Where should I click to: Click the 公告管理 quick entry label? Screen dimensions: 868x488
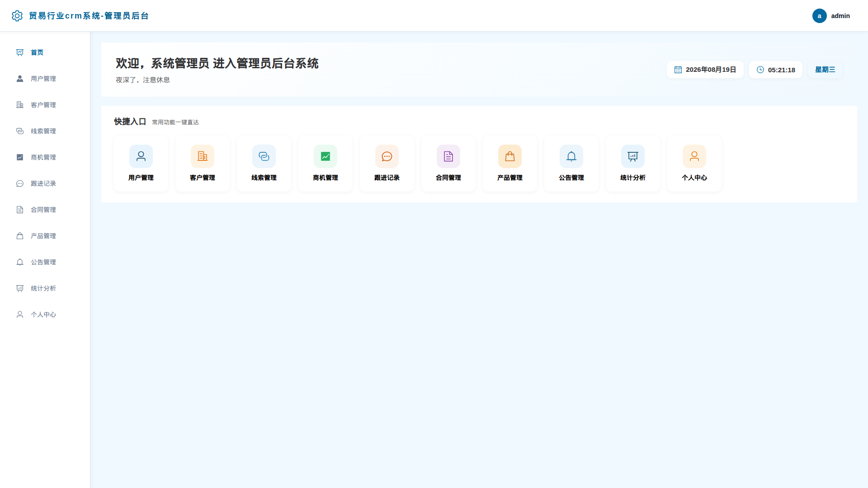coord(571,178)
